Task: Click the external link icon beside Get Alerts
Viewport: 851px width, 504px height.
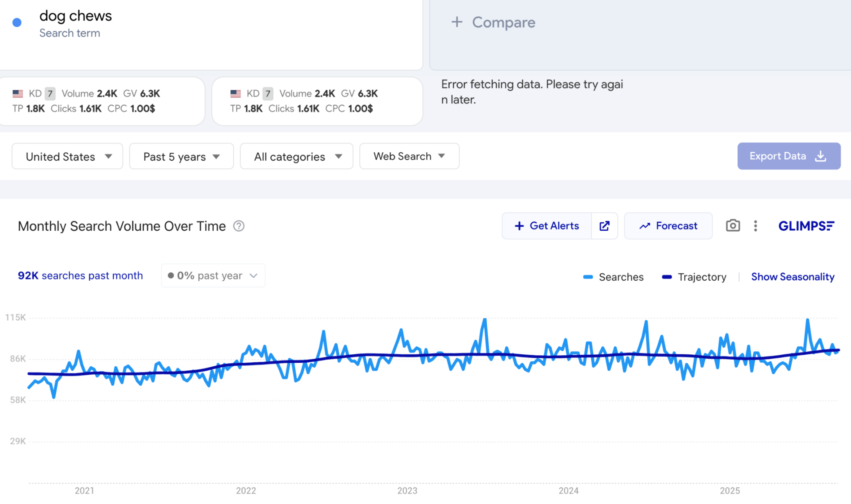Action: pyautogui.click(x=604, y=226)
